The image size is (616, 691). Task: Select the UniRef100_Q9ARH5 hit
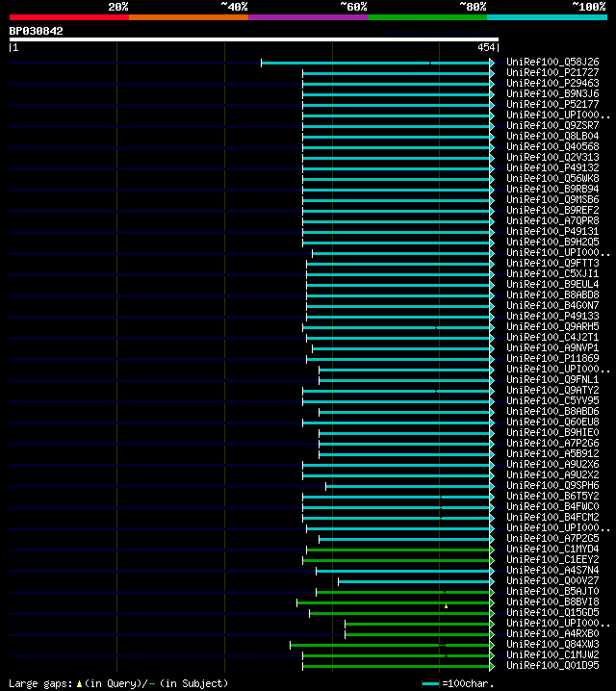pyautogui.click(x=552, y=326)
